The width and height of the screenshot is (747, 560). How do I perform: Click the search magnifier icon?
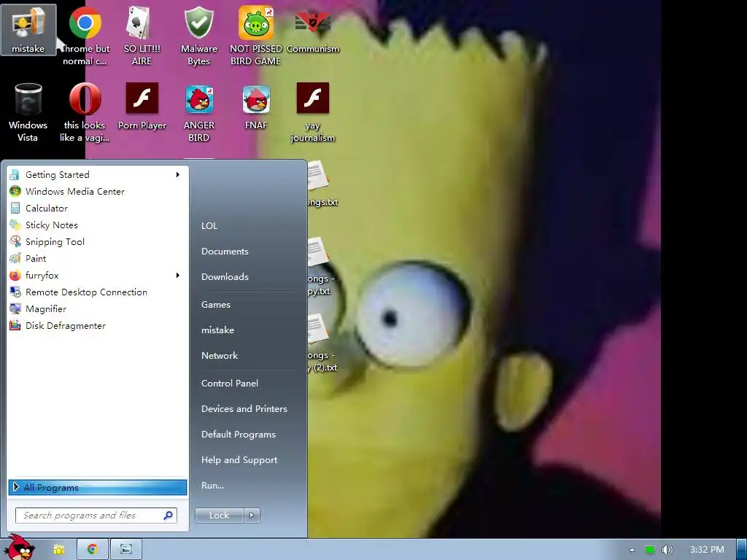[169, 516]
